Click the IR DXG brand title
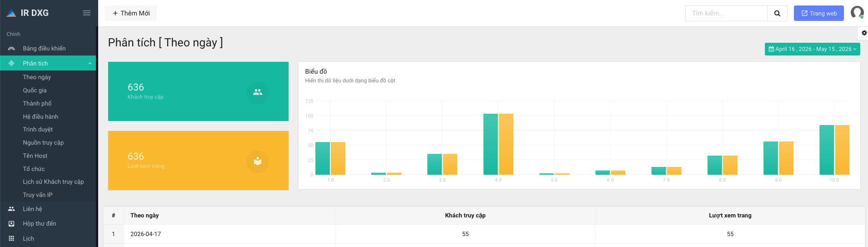Viewport: 868px width, 247px height. pyautogui.click(x=35, y=13)
